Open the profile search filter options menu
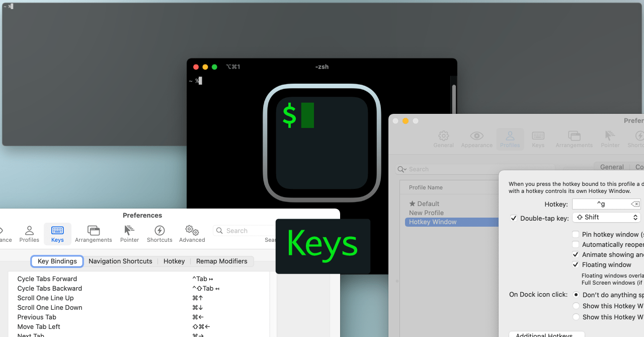Screen dimensions: 644x337 (402, 169)
